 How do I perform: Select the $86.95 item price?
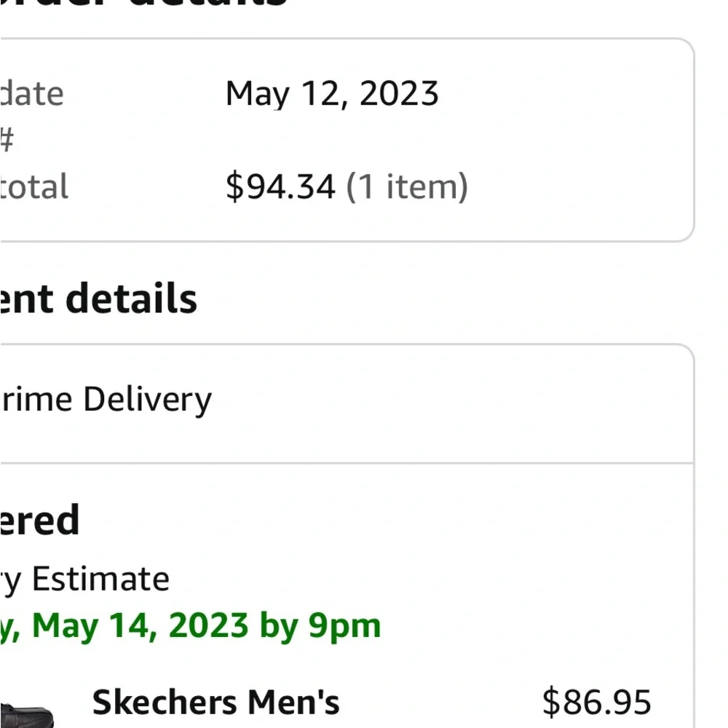click(596, 703)
